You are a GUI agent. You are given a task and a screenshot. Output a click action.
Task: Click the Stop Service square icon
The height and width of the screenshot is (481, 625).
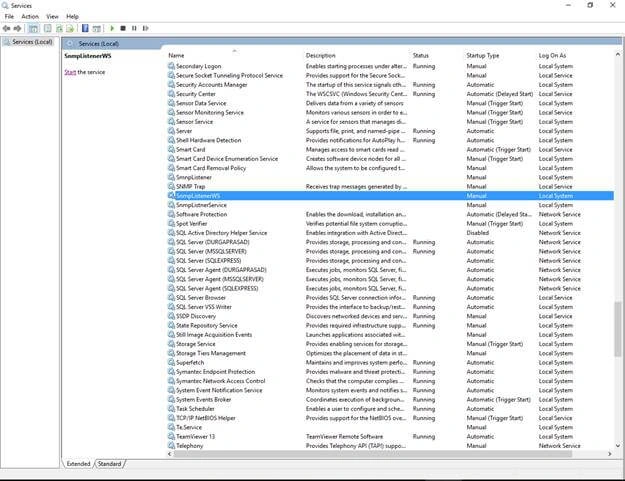click(123, 28)
